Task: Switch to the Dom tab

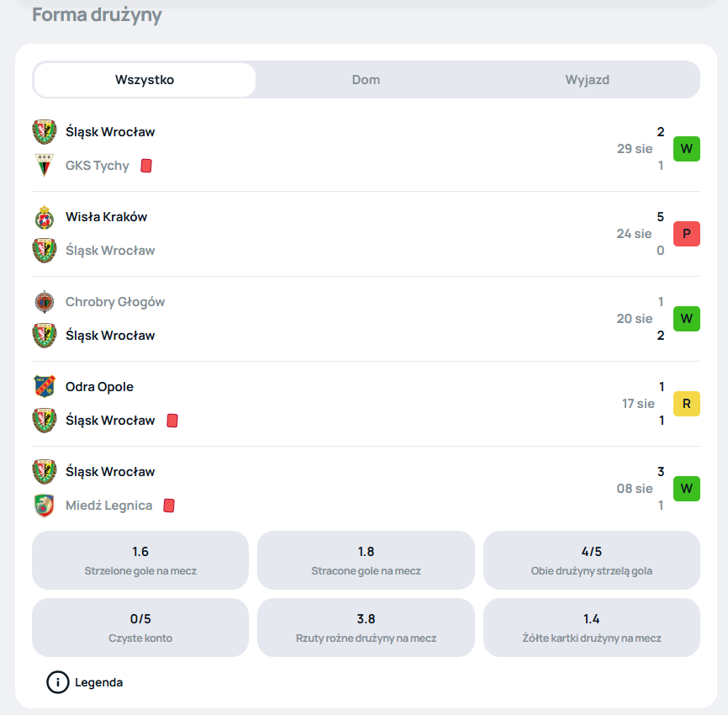Action: coord(366,80)
